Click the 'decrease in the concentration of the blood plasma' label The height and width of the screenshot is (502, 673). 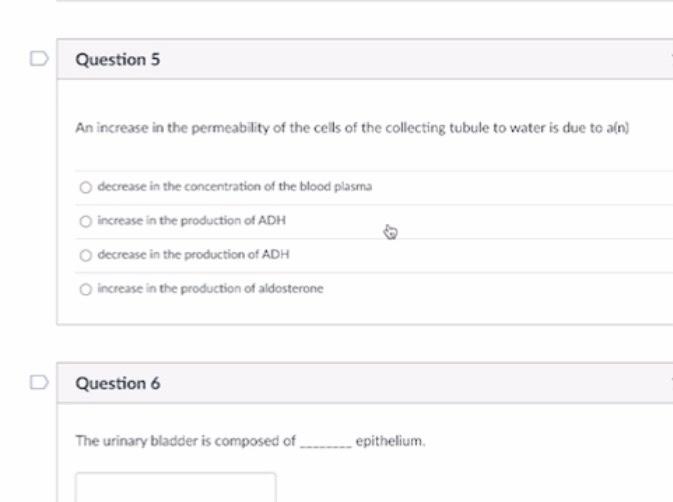point(234,187)
